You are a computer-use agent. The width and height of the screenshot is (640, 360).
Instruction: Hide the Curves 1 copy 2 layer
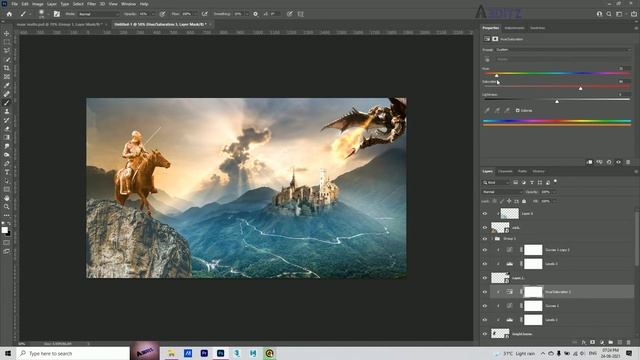[x=485, y=250]
